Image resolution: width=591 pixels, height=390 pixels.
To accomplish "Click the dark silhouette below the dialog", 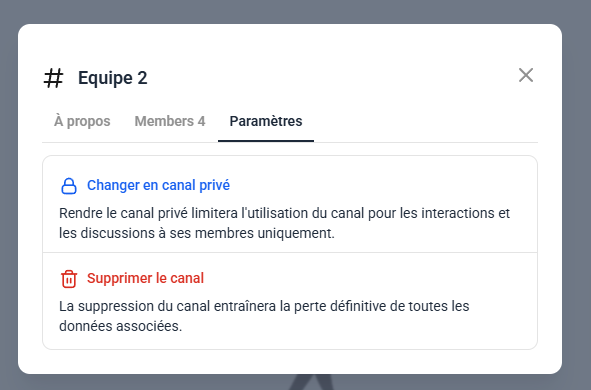I will point(312,382).
